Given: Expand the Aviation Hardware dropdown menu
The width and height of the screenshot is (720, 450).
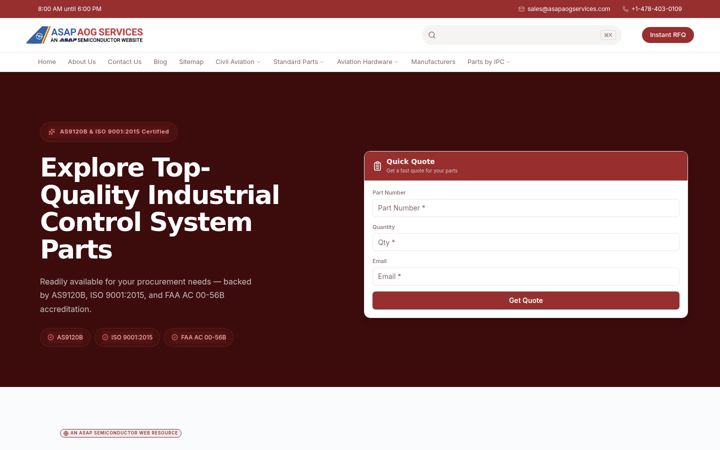Looking at the screenshot, I should [367, 62].
